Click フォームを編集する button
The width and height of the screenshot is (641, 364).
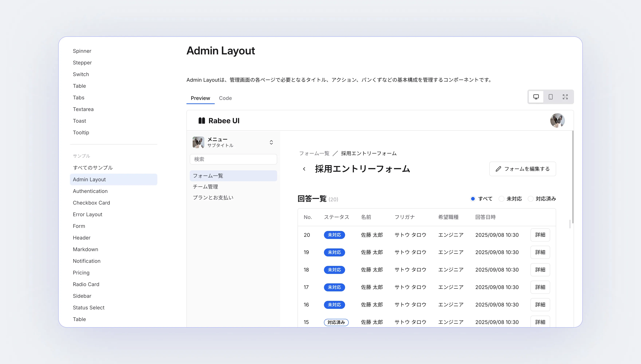coord(522,169)
